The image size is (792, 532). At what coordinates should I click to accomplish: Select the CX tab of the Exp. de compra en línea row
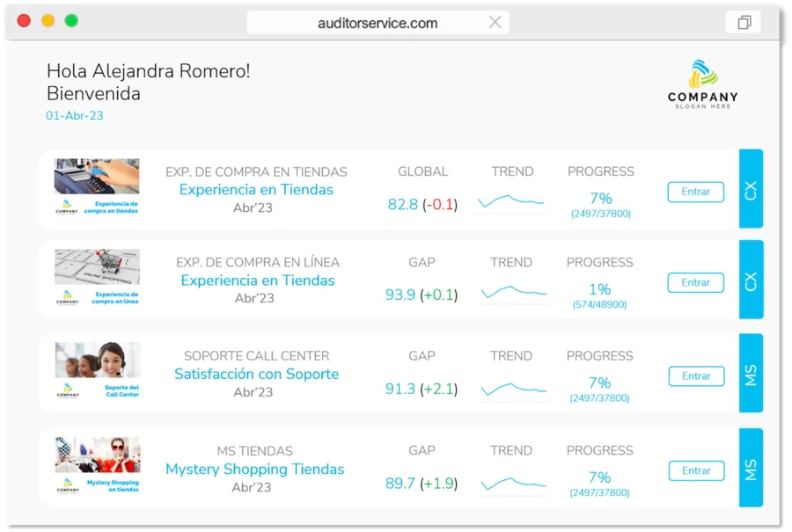coord(751,280)
